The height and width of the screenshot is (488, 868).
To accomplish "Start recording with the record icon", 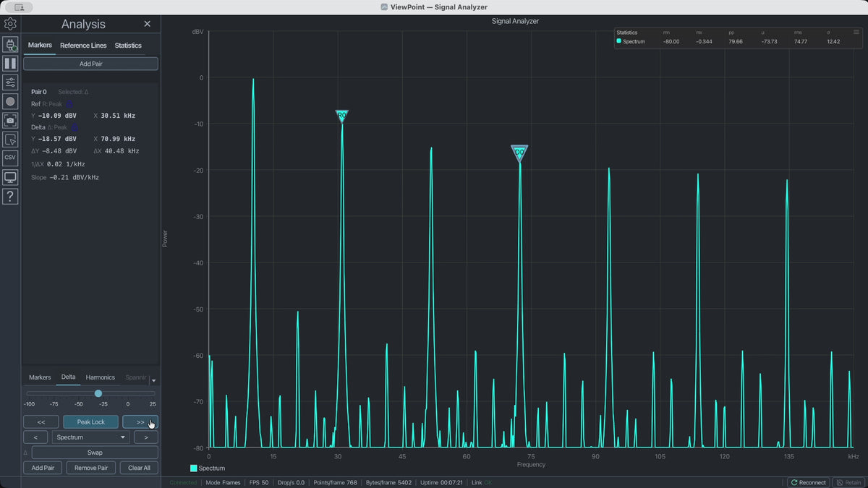I will click(10, 101).
